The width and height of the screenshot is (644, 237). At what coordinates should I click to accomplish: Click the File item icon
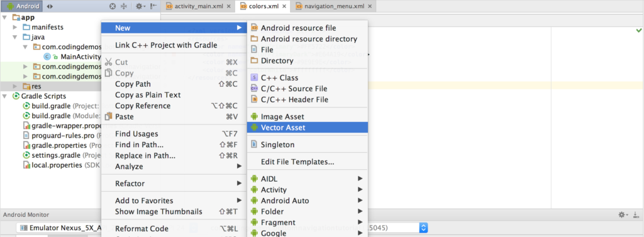(x=254, y=50)
